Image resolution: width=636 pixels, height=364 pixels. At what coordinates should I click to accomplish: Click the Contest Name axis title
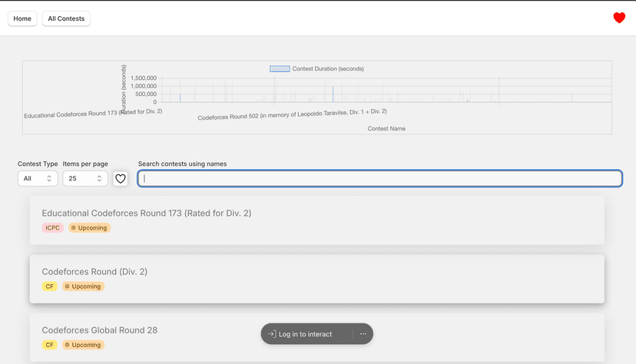pos(386,128)
